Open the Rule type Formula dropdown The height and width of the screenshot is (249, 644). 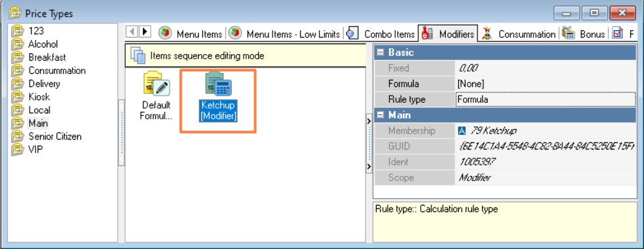546,99
